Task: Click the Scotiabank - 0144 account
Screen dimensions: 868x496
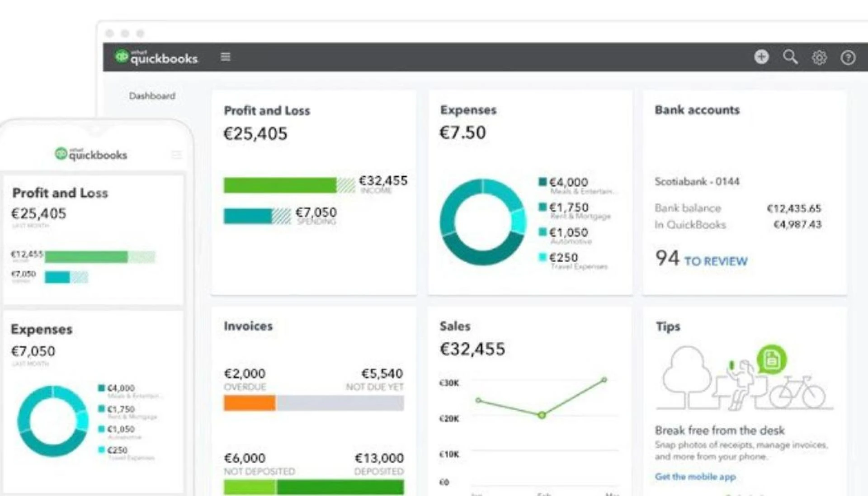Action: 697,182
